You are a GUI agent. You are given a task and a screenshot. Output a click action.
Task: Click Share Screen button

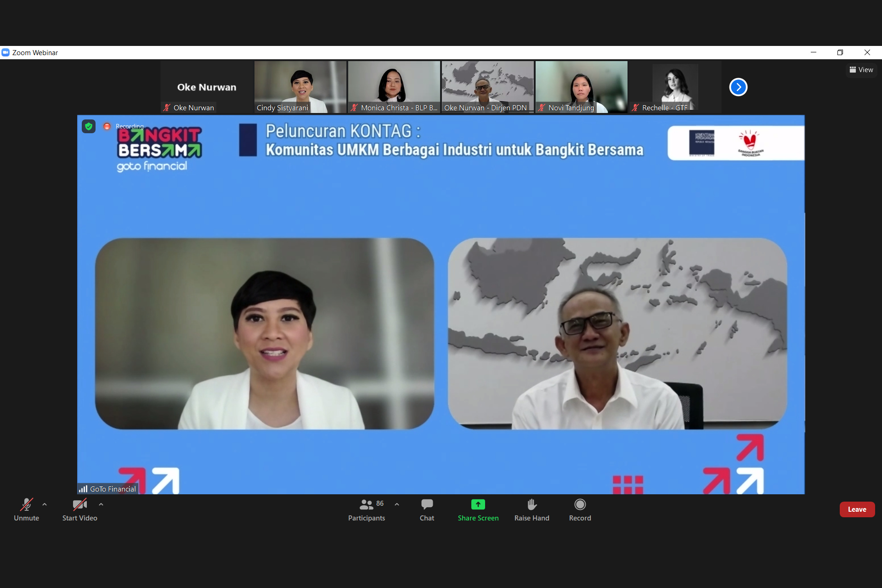pyautogui.click(x=478, y=509)
